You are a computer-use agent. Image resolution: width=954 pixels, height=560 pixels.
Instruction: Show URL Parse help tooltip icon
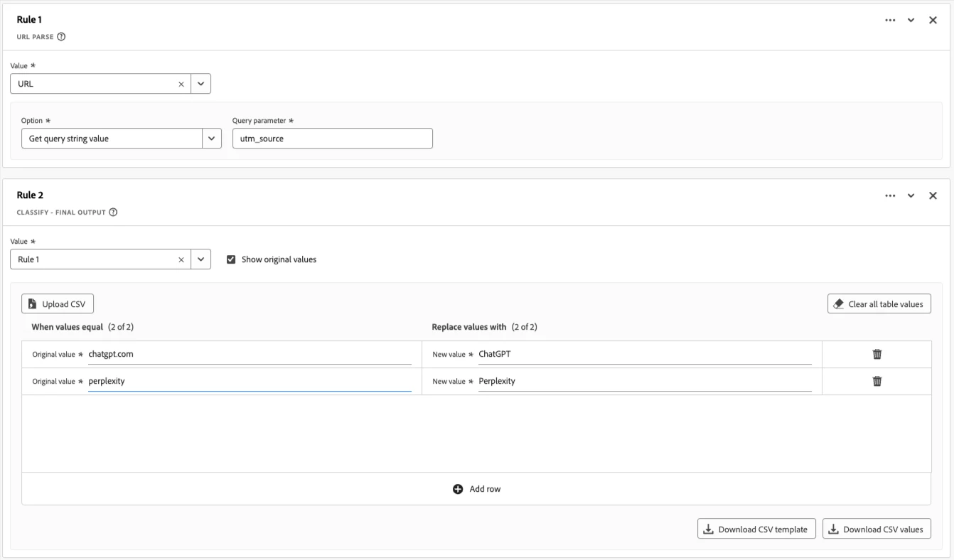click(x=61, y=37)
